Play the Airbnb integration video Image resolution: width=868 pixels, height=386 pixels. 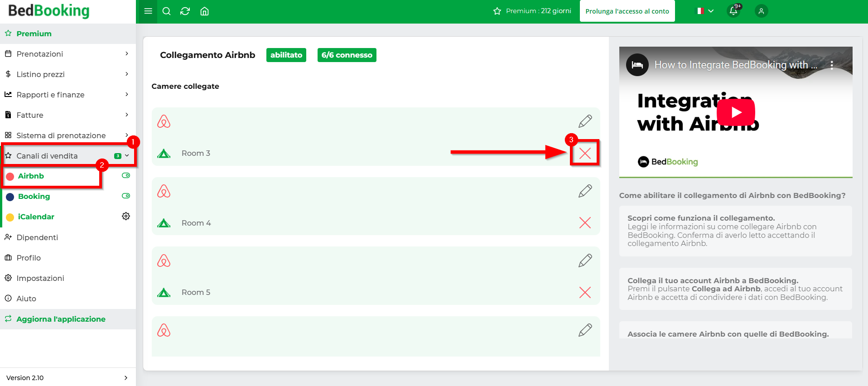[736, 112]
